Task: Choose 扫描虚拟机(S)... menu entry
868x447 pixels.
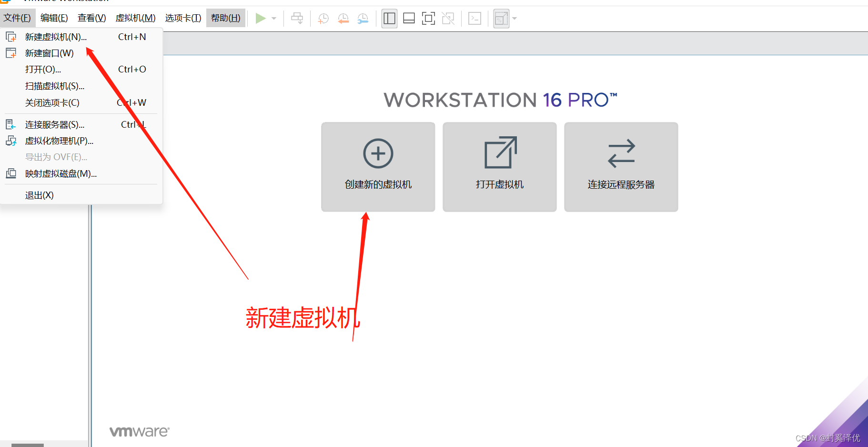Action: (x=81, y=86)
